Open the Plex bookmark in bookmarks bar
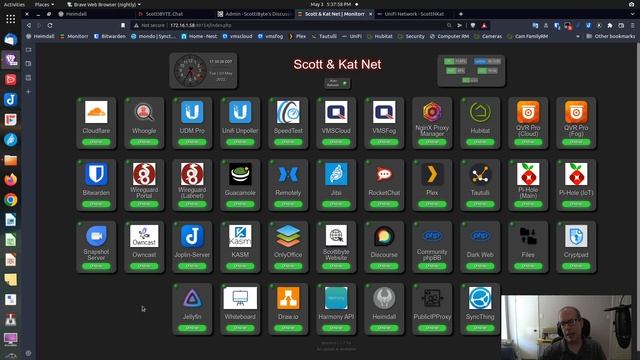The width and height of the screenshot is (640, 360). [298, 36]
